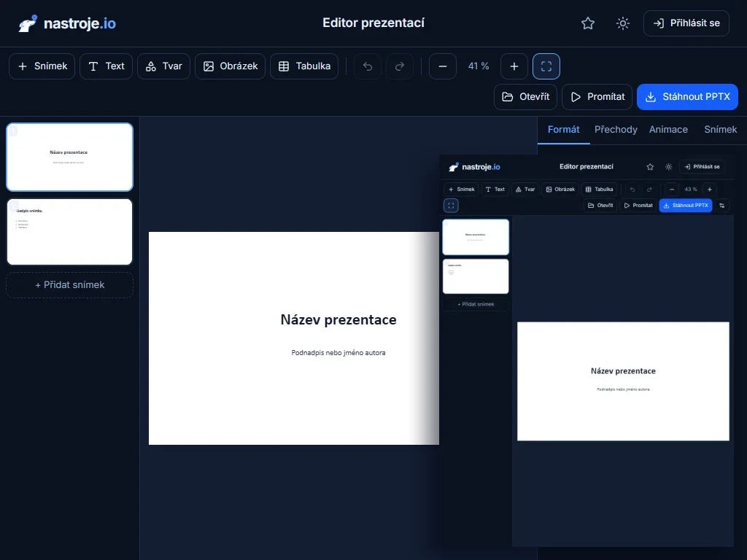Click undo icon in small overlay editor
This screenshot has width=747, height=560.
tap(632, 190)
